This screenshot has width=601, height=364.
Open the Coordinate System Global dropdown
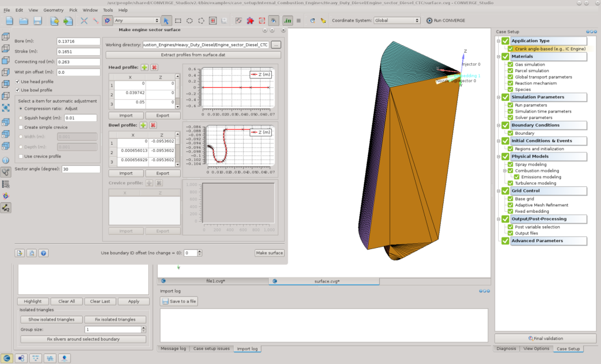(x=397, y=21)
